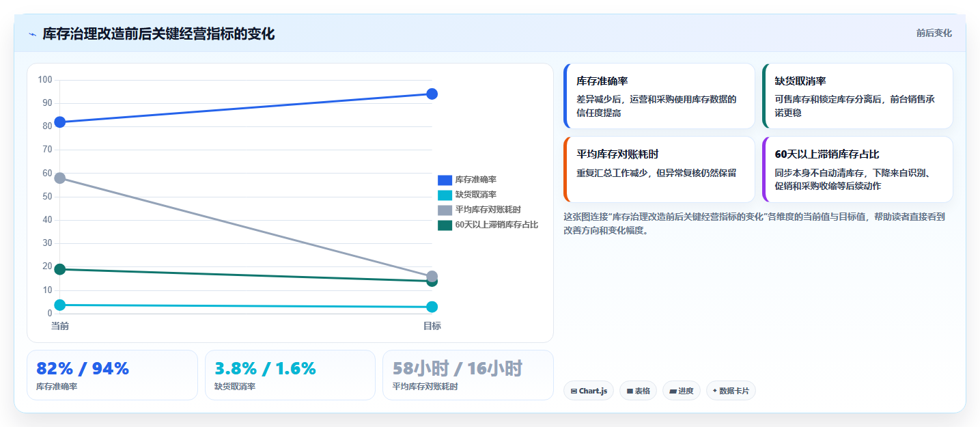Screen dimensions: 980x427
Task: Click the 进度 tag icon
Action: [673, 391]
